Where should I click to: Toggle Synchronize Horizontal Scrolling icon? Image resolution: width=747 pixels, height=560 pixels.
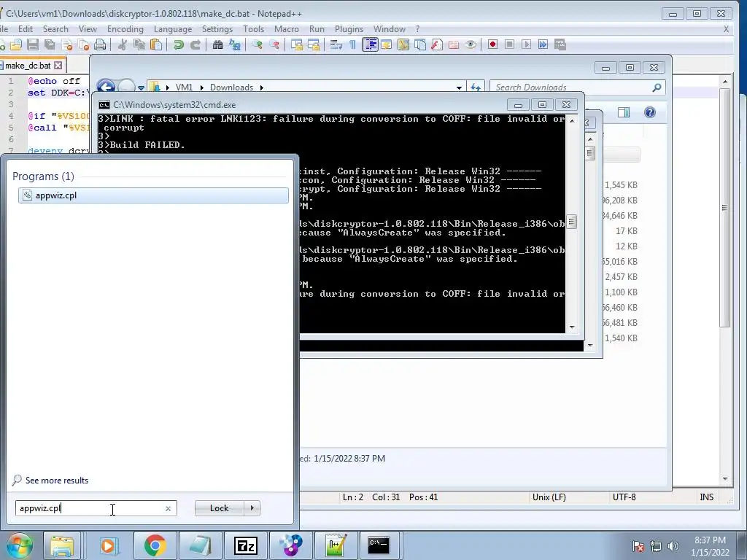coord(314,44)
